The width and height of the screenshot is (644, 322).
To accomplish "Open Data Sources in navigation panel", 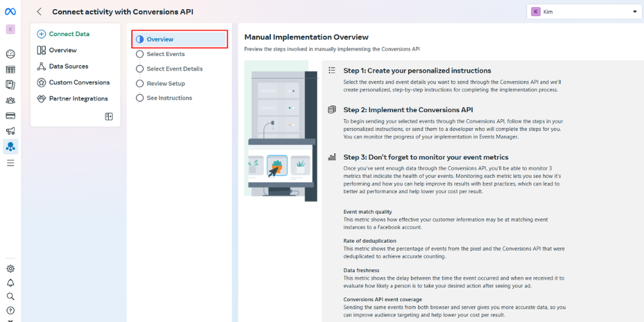I will tap(62, 66).
